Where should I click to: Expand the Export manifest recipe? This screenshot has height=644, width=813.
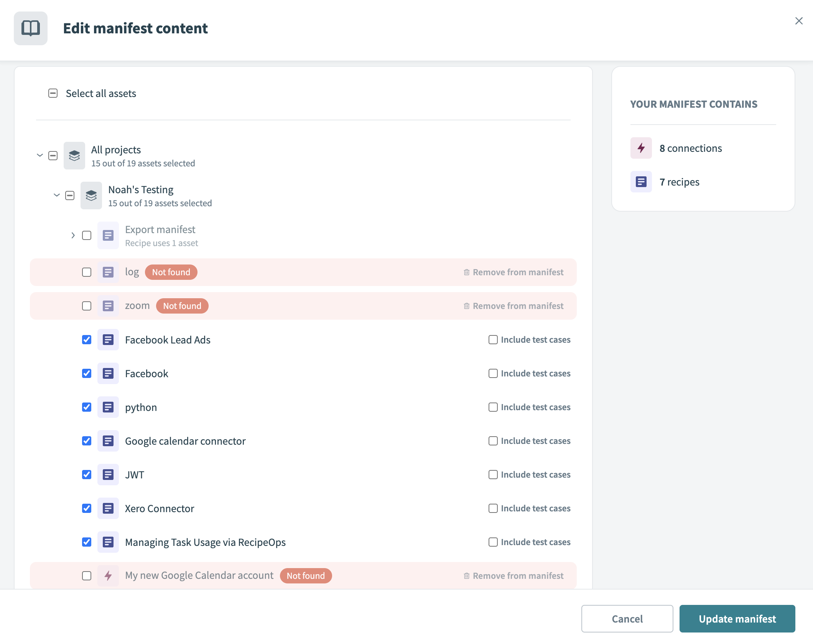coord(73,235)
